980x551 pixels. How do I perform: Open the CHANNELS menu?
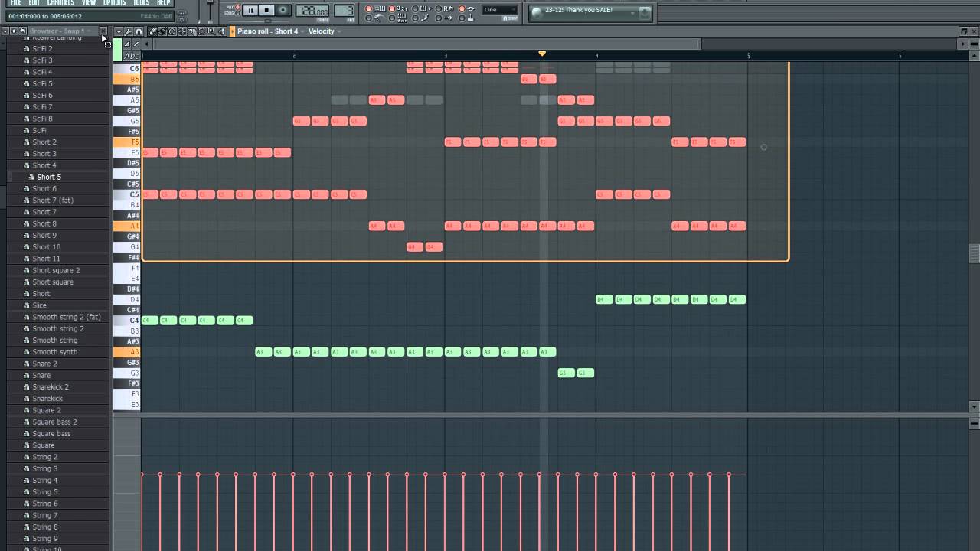(x=60, y=3)
